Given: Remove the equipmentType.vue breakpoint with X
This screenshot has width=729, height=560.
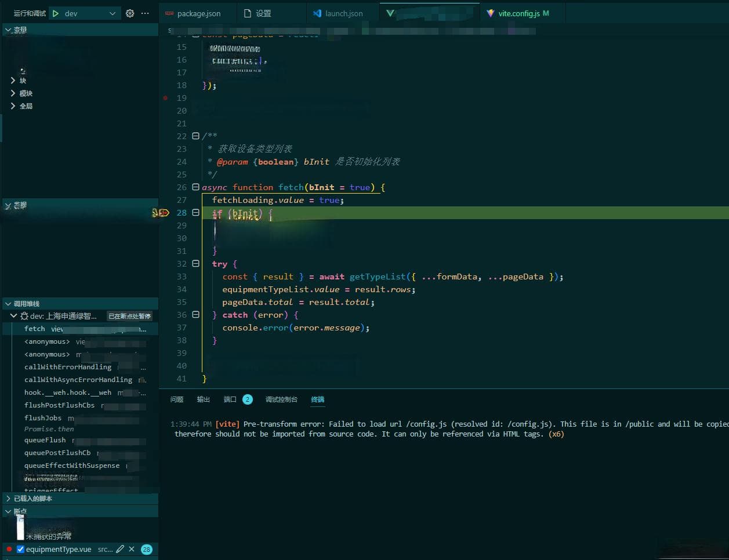Looking at the screenshot, I should (132, 549).
